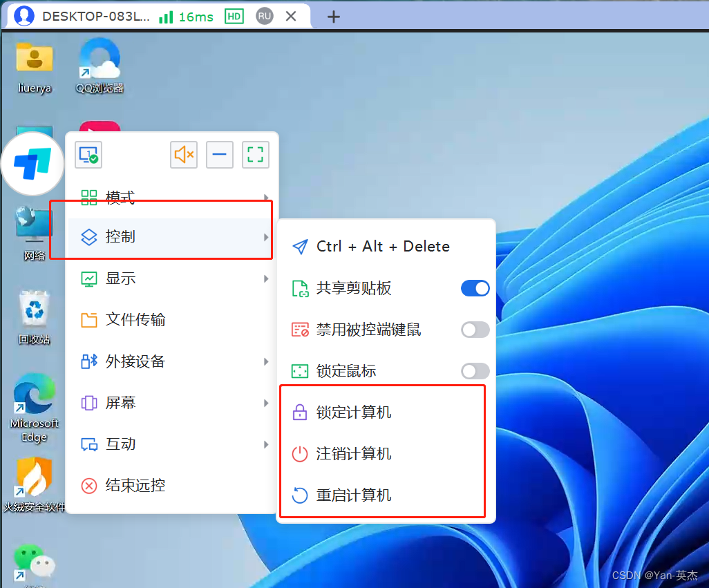This screenshot has height=588, width=709.
Task: Enable the 锁定鼠标 switch
Action: [x=475, y=371]
